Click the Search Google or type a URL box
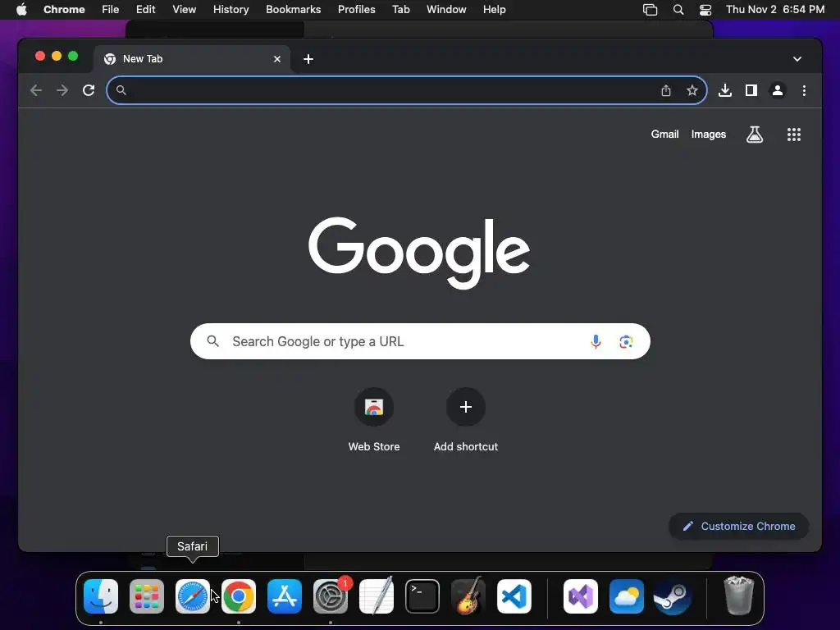840x630 pixels. (x=420, y=341)
